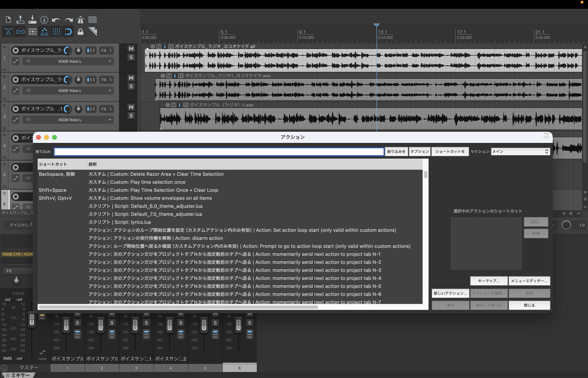Open envelope icon on track 1

click(16, 61)
